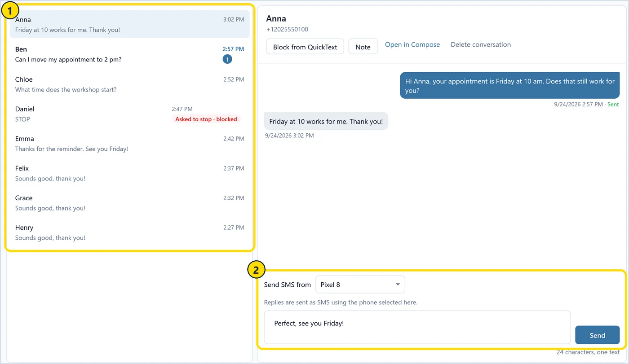629x364 pixels.
Task: Click the 'Replies are sent as SMS' hint
Action: tap(341, 302)
